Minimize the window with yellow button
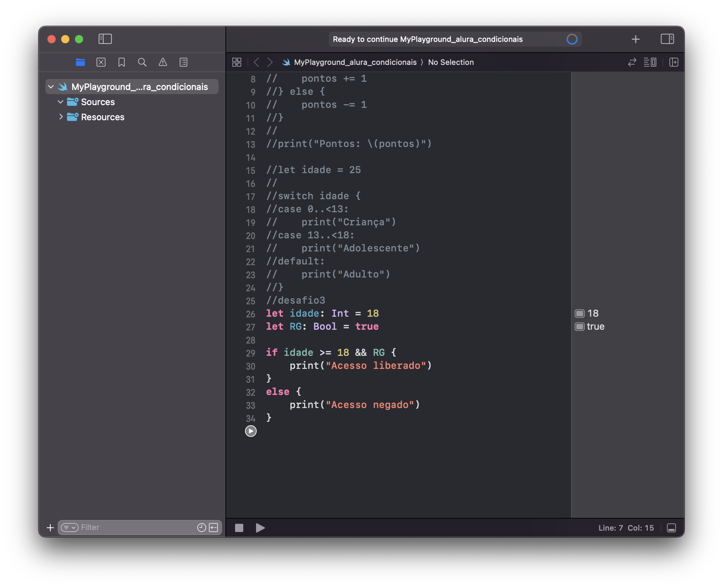723x588 pixels. coord(65,39)
